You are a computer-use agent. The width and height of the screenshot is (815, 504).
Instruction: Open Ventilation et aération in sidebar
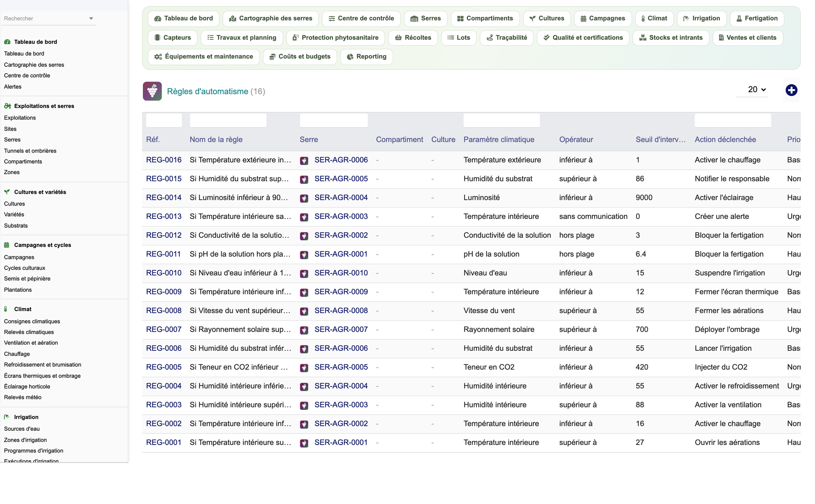[31, 343]
